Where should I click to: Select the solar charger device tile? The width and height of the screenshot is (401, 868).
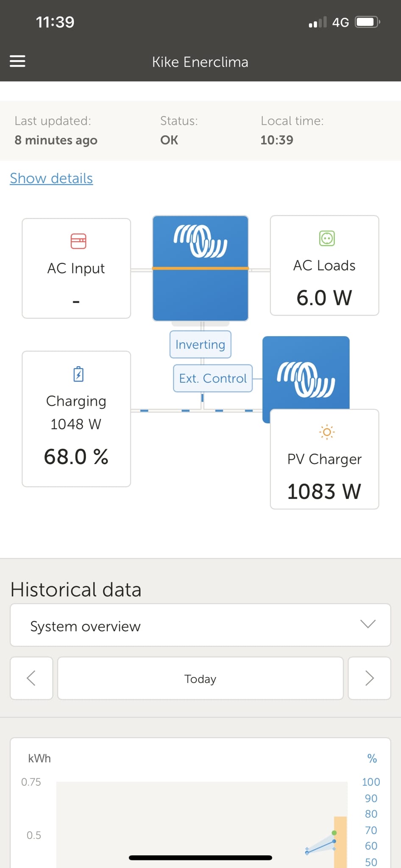pos(306,373)
